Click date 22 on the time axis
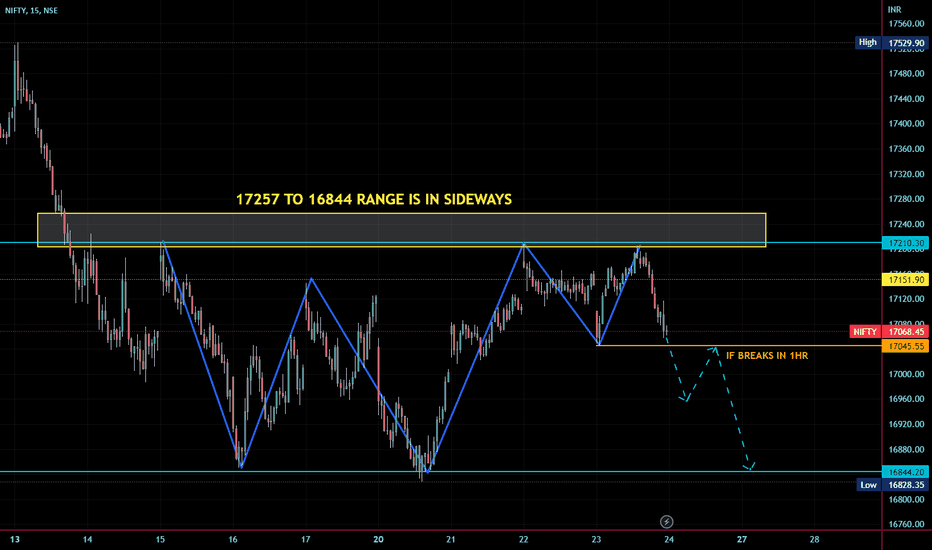932x550 pixels. pyautogui.click(x=523, y=539)
